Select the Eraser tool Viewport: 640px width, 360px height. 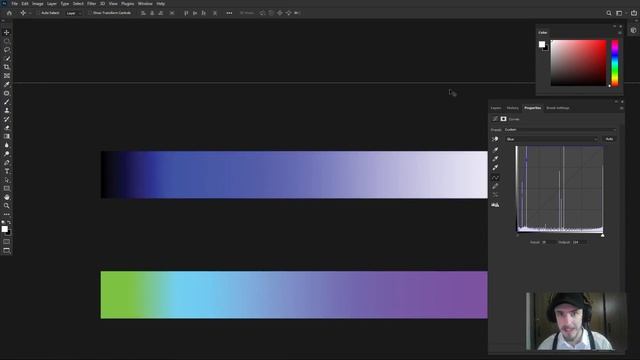pyautogui.click(x=7, y=128)
